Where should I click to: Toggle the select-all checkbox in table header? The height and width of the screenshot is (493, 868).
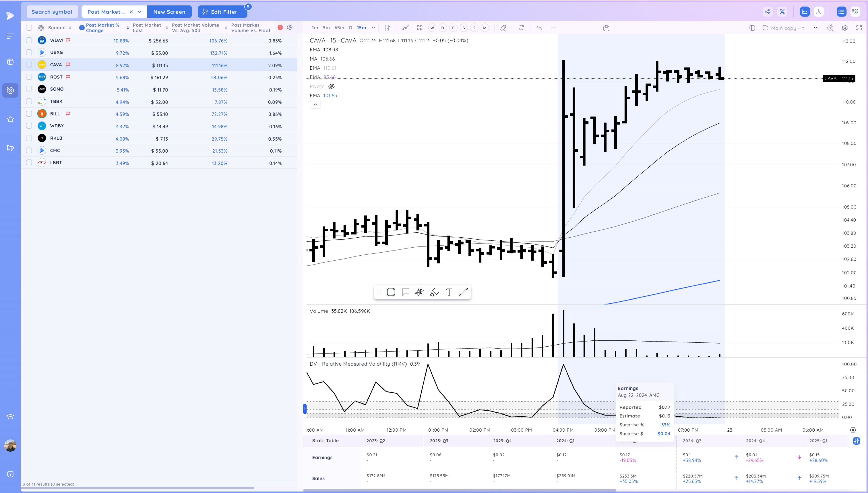point(29,28)
